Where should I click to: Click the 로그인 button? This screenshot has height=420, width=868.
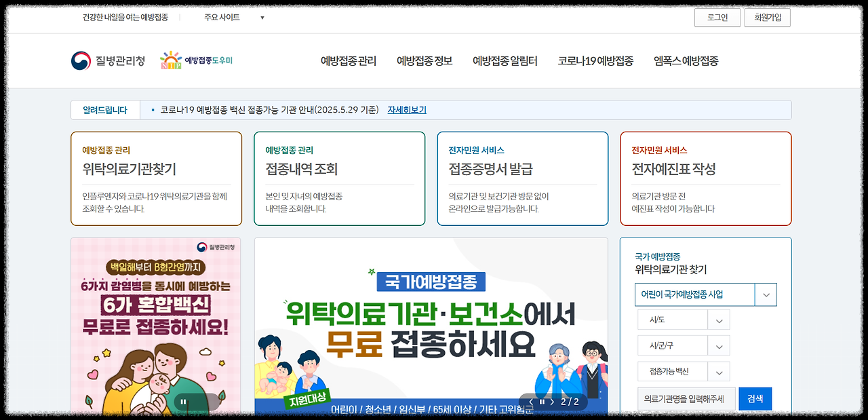point(717,17)
